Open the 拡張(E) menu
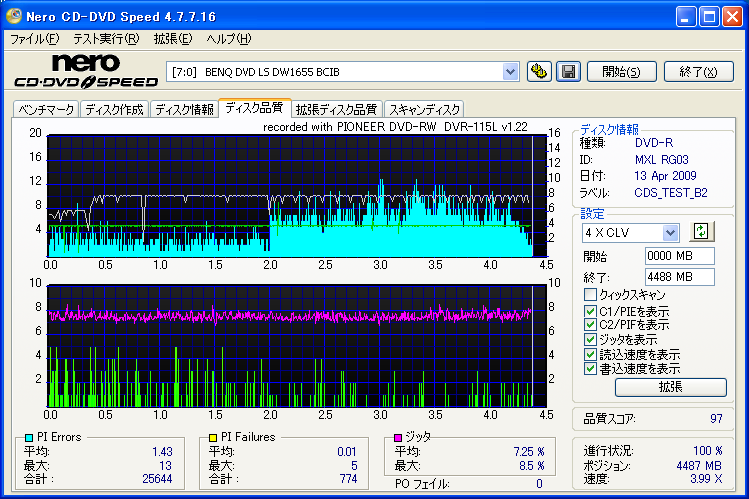This screenshot has width=749, height=499. [x=173, y=39]
